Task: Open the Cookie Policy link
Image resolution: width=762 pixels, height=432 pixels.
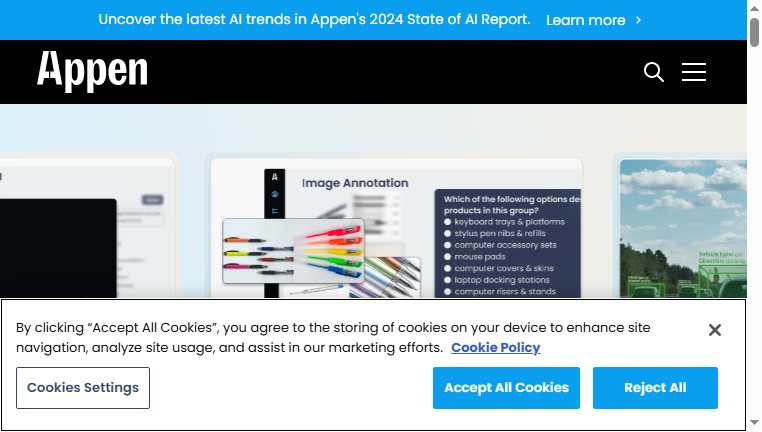Action: (496, 348)
